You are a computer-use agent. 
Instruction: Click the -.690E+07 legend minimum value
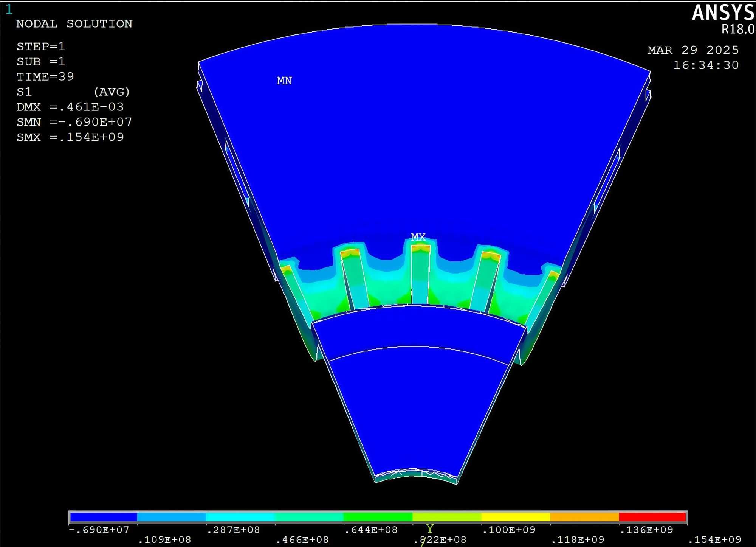(99, 530)
